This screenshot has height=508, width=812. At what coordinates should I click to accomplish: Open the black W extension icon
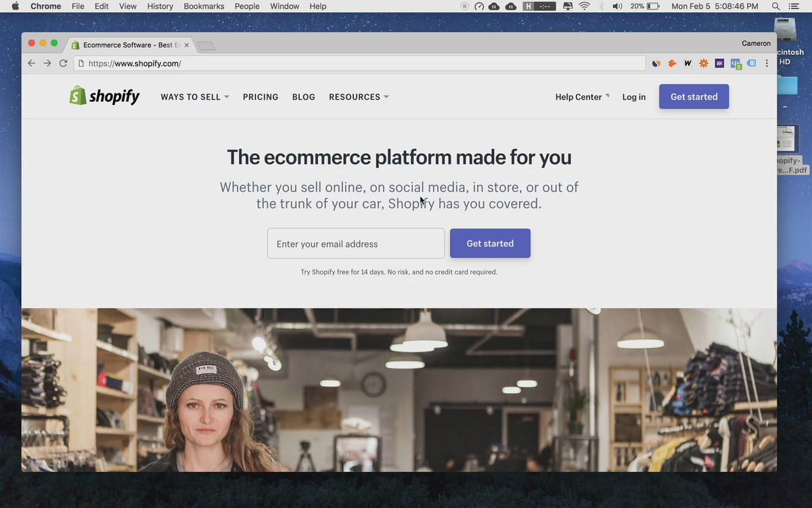click(x=687, y=63)
